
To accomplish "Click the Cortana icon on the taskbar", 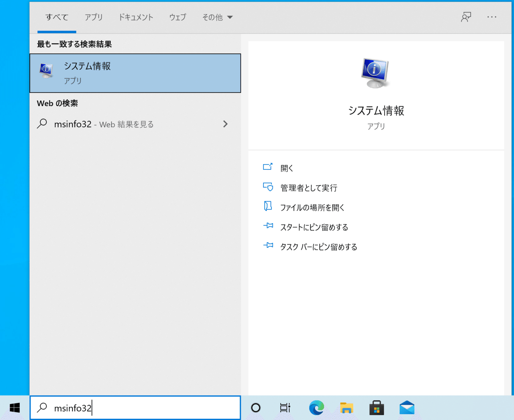I will click(x=255, y=408).
